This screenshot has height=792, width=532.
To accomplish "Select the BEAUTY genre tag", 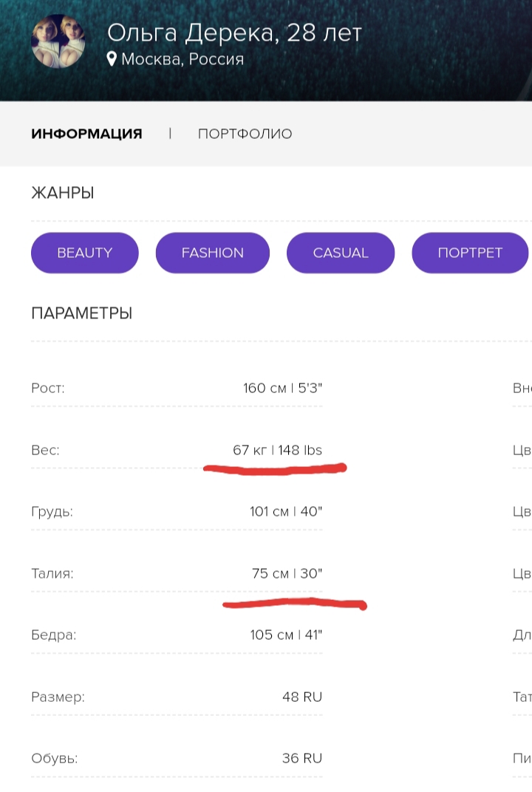I will coord(85,253).
